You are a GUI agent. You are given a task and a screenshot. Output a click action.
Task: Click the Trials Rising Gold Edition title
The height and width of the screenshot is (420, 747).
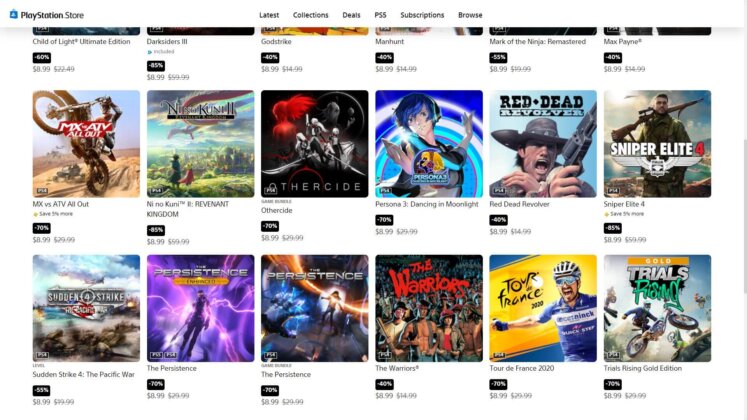[643, 369]
